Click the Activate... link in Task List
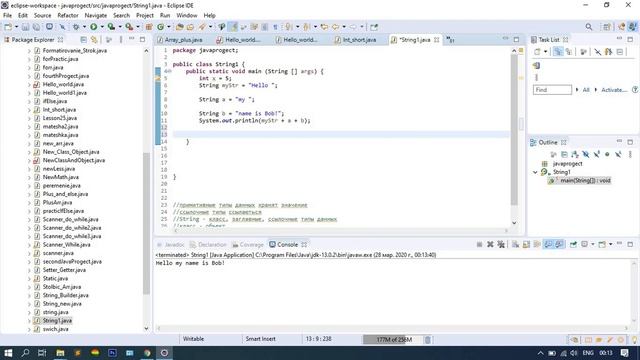Screen dimensions: 640x360 click(614, 90)
